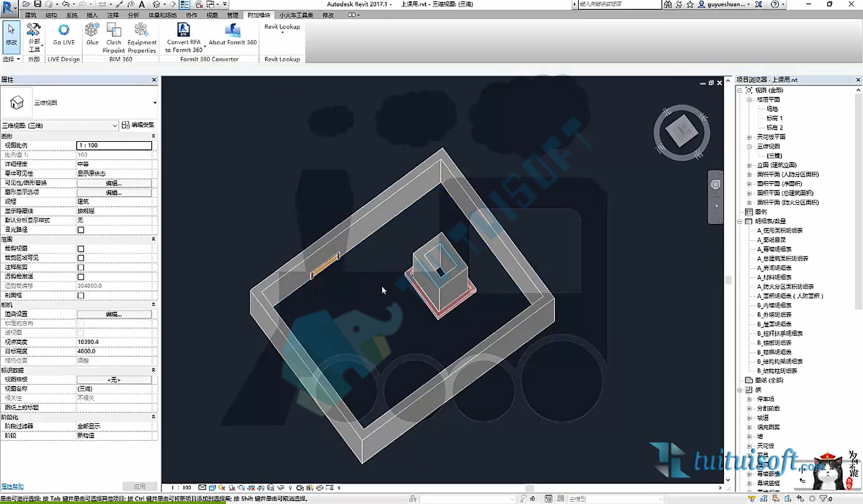
Task: Toggle the 日光路径 checkbox
Action: tap(81, 230)
